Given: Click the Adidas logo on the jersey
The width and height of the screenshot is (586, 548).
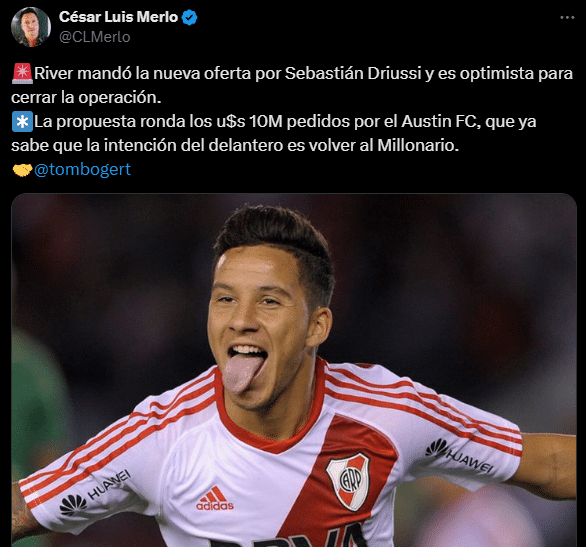Looking at the screenshot, I should click(x=215, y=499).
